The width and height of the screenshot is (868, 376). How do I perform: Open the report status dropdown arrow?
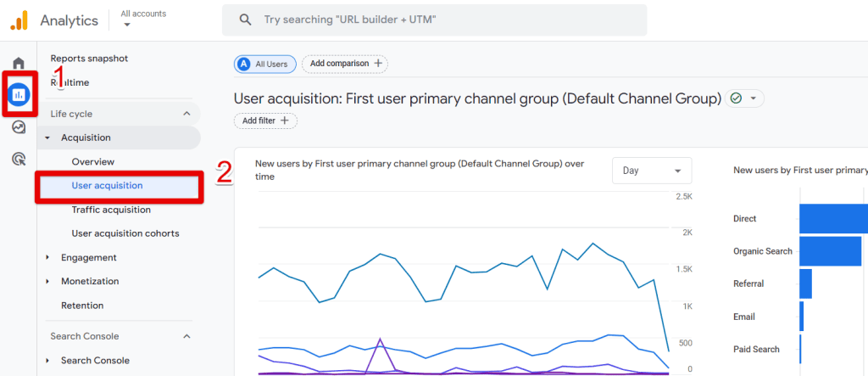[753, 98]
